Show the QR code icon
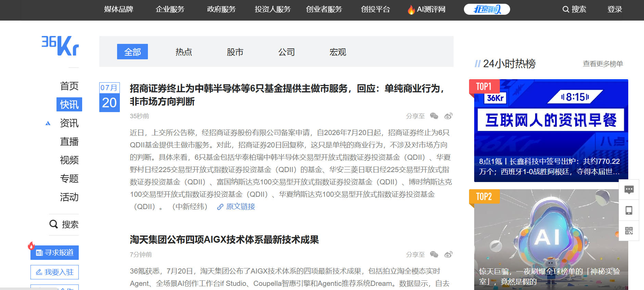This screenshot has width=644, height=290. pos(629,231)
